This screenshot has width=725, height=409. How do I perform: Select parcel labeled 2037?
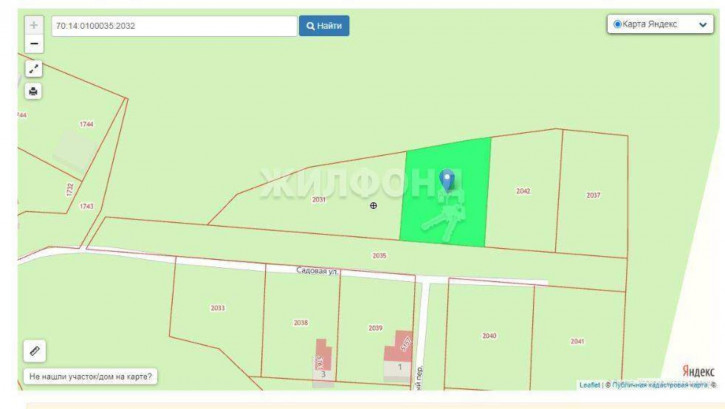coord(593,195)
